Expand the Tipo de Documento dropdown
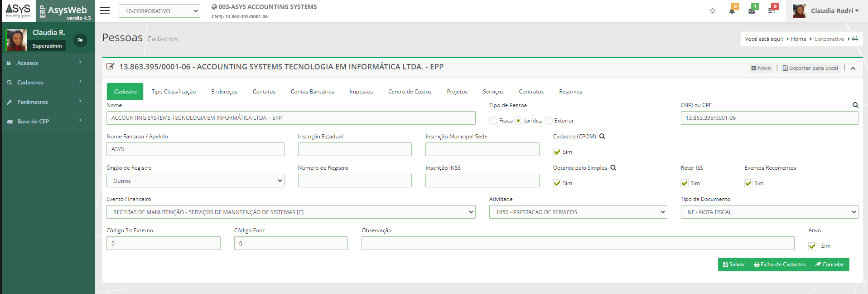Image resolution: width=868 pixels, height=294 pixels. [x=769, y=212]
